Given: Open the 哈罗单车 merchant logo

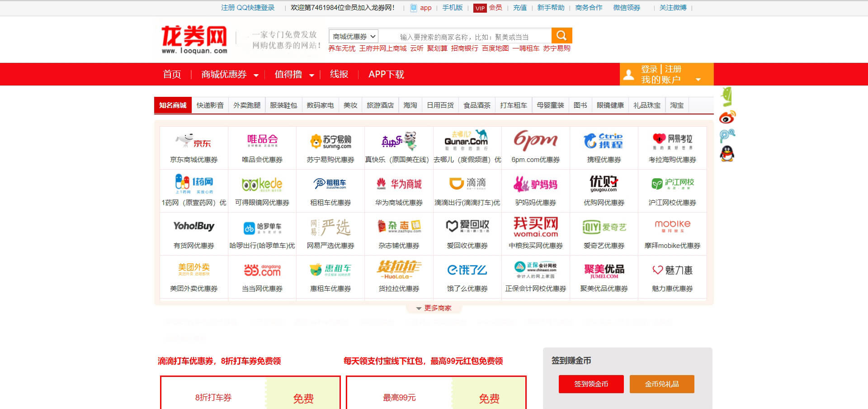Looking at the screenshot, I should point(262,228).
